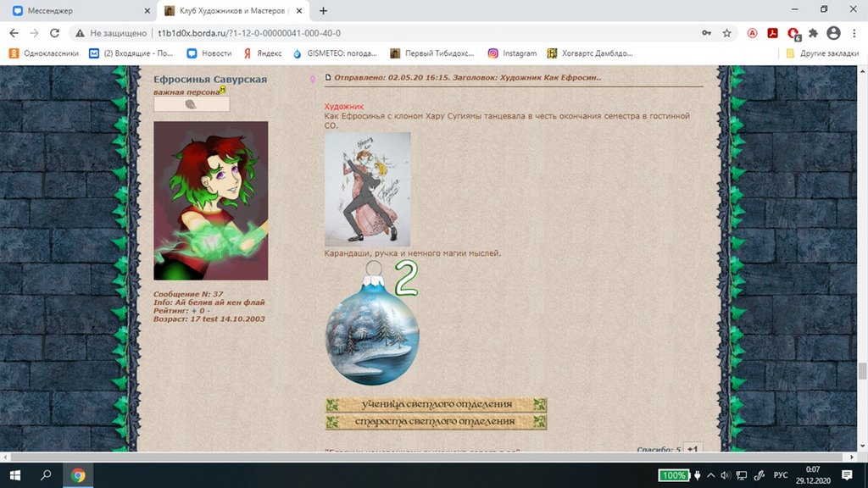Open the Входящие mail bookmark
This screenshot has width=868, height=488.
click(131, 53)
